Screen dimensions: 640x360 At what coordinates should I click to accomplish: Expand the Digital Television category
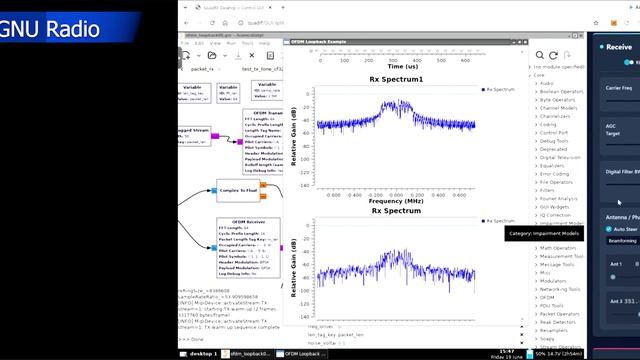tap(536, 158)
